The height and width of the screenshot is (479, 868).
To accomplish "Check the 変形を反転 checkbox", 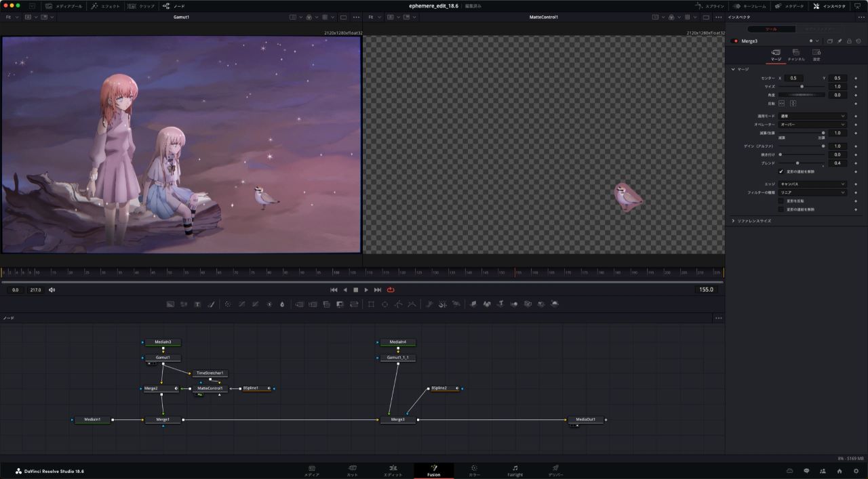I will pos(781,201).
